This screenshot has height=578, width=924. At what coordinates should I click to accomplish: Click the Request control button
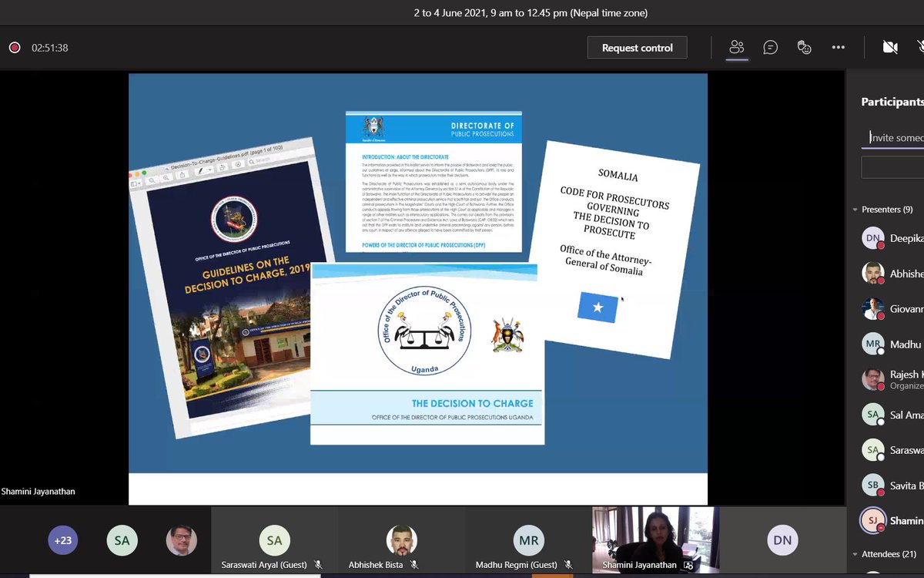pyautogui.click(x=637, y=48)
